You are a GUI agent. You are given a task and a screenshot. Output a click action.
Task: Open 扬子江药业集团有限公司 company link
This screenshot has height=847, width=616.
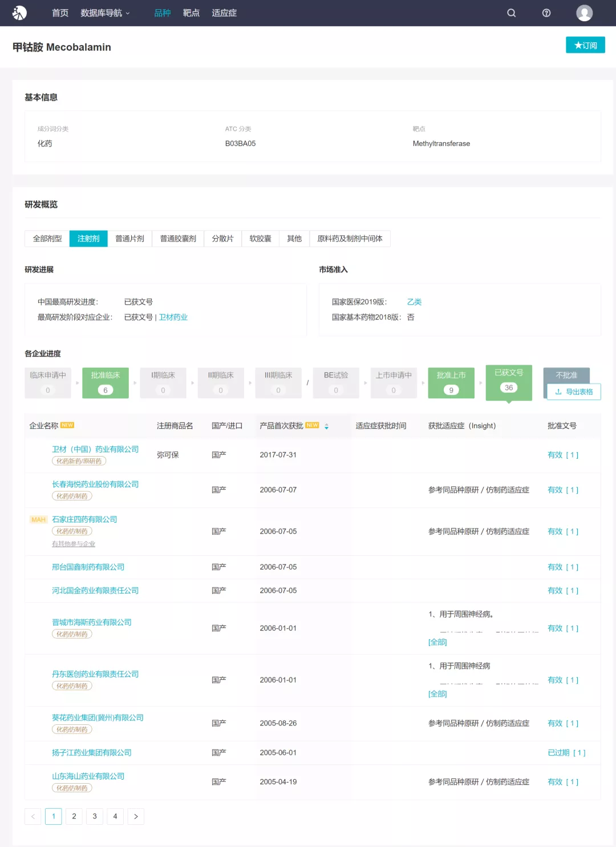92,753
